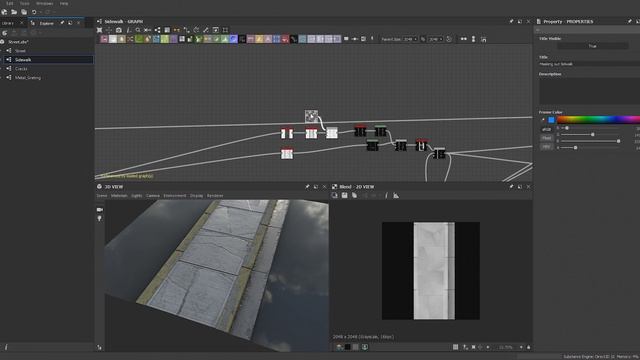The height and width of the screenshot is (360, 640).
Task: Click the copy icon in 2D View toolbar
Action: pos(354,196)
